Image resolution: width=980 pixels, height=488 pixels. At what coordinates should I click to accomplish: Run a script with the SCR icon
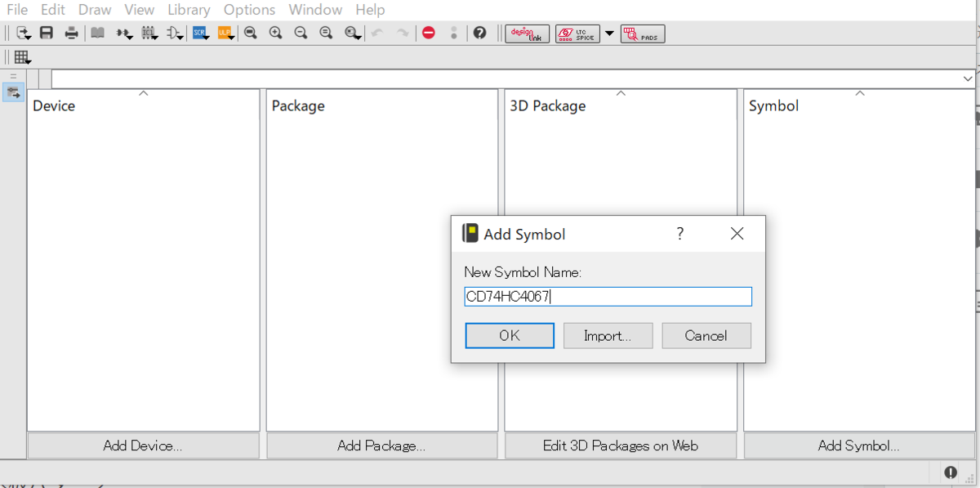point(201,34)
